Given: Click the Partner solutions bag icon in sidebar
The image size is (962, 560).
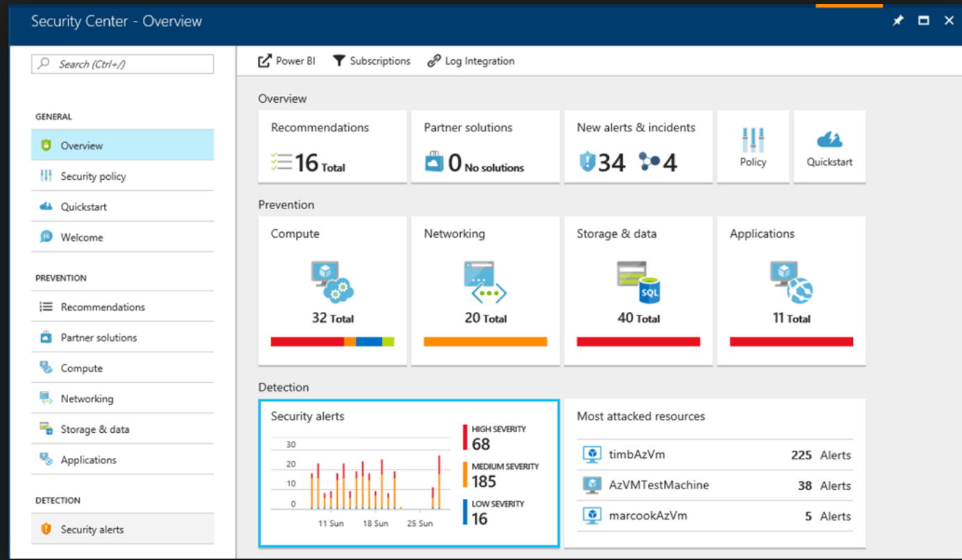Looking at the screenshot, I should (47, 337).
